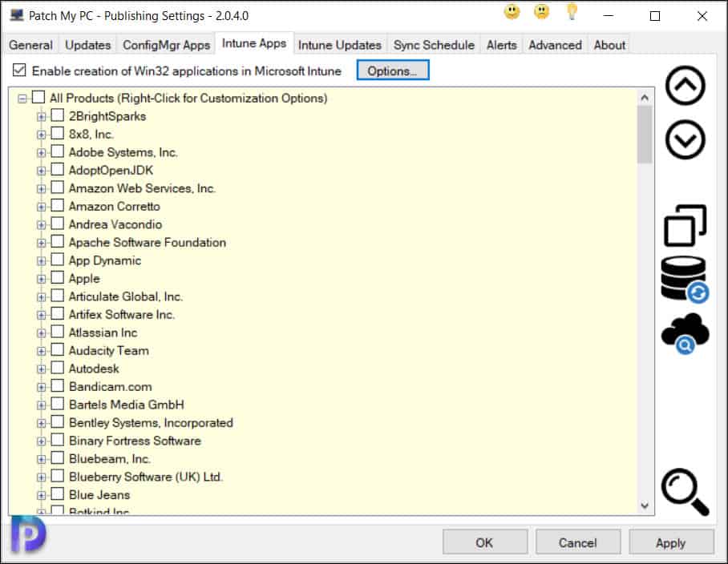Image resolution: width=728 pixels, height=564 pixels.
Task: Select Bentley Systems, Incorporated tree item
Action: (151, 422)
